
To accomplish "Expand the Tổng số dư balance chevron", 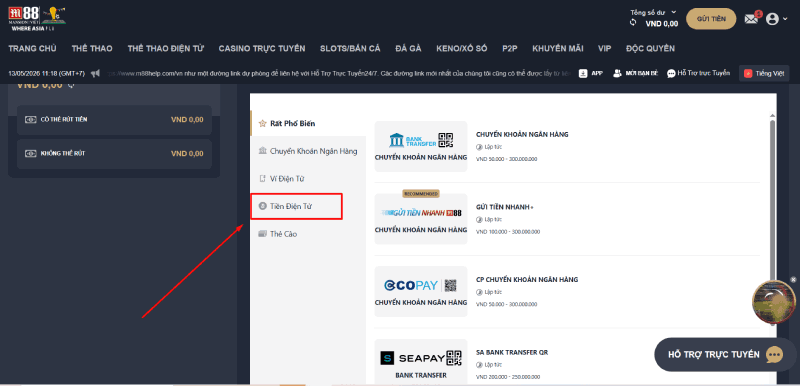I will click(x=673, y=12).
